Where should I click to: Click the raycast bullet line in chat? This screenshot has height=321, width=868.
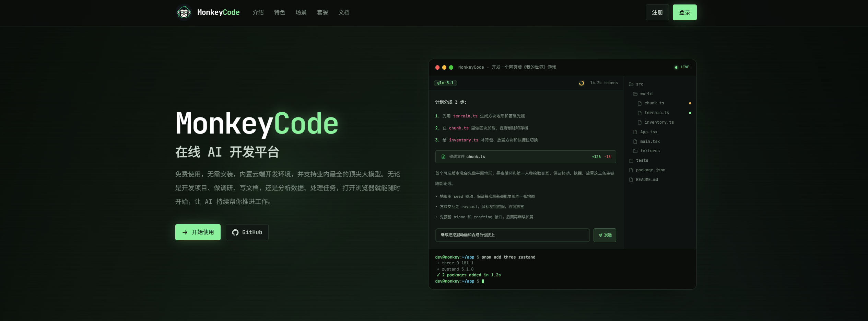(480, 207)
